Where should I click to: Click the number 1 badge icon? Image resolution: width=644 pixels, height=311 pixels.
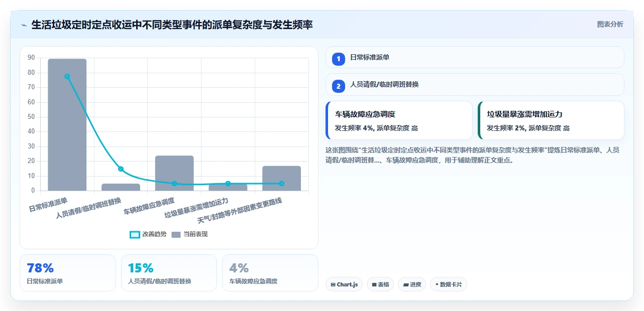pos(339,58)
